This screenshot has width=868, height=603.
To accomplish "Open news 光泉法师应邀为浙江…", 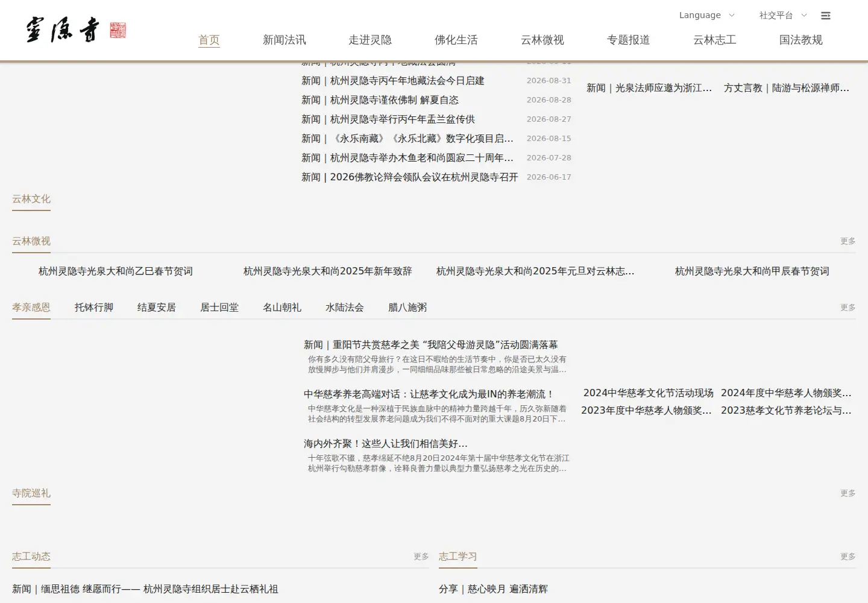I will [649, 88].
